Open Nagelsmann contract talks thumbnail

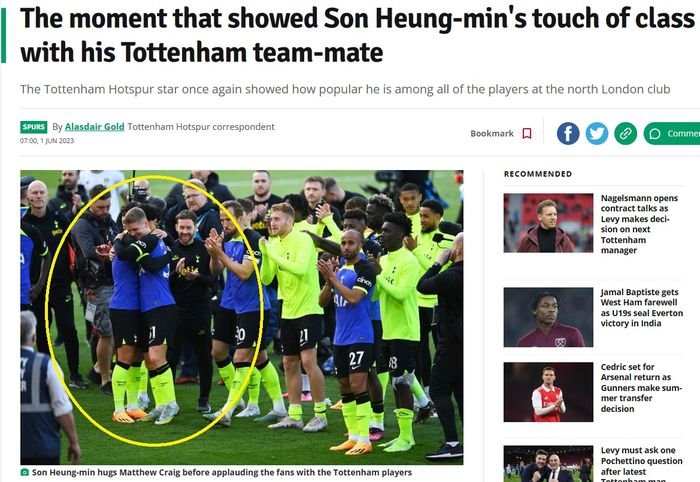point(548,223)
